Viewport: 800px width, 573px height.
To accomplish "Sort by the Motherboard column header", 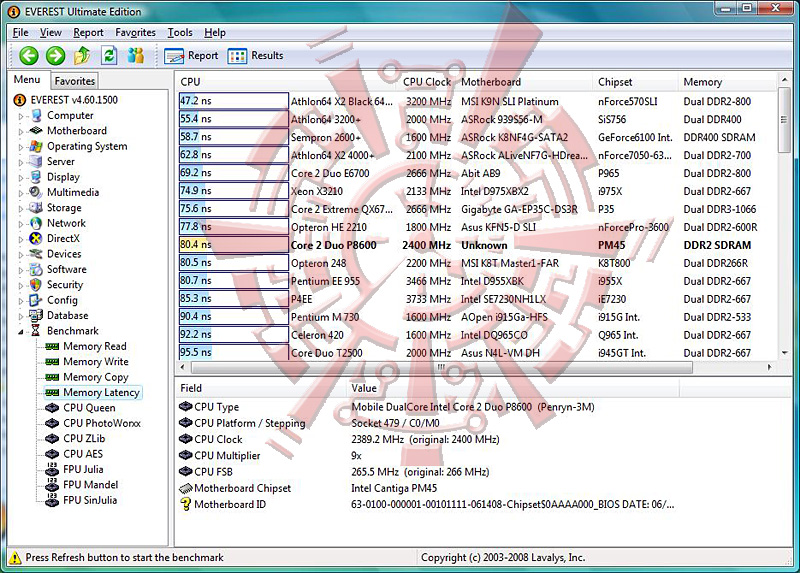I will 524,82.
